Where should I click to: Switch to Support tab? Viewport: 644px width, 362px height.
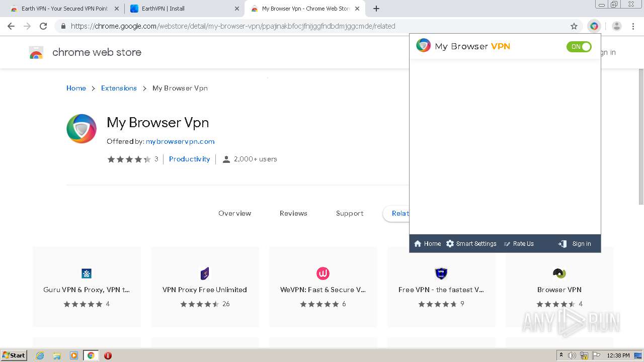click(350, 213)
